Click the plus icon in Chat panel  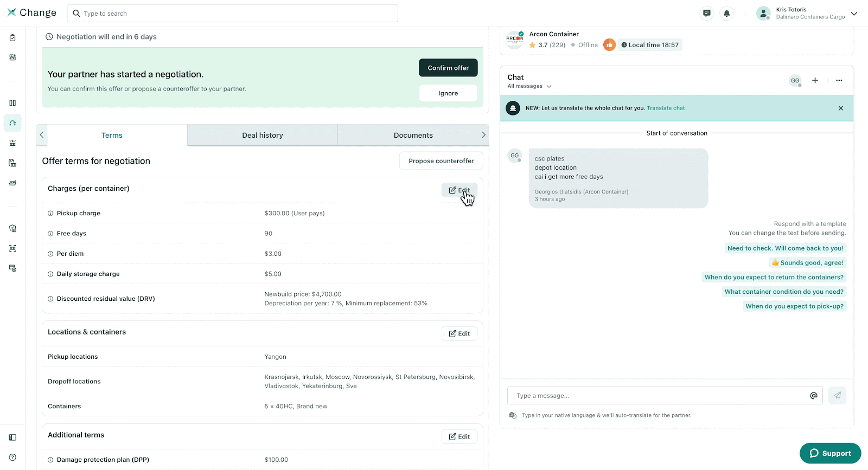pos(815,81)
